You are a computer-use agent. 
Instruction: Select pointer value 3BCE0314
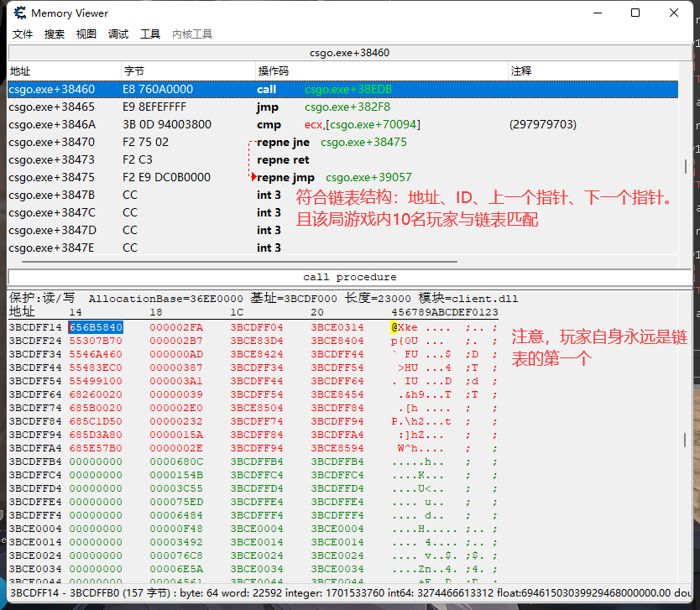[x=337, y=327]
